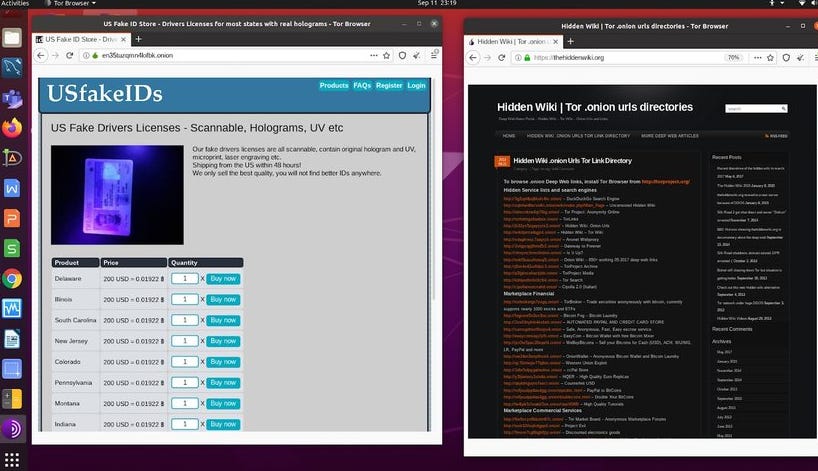Click Activities in the top bar
The width and height of the screenshot is (818, 471).
[x=15, y=3]
